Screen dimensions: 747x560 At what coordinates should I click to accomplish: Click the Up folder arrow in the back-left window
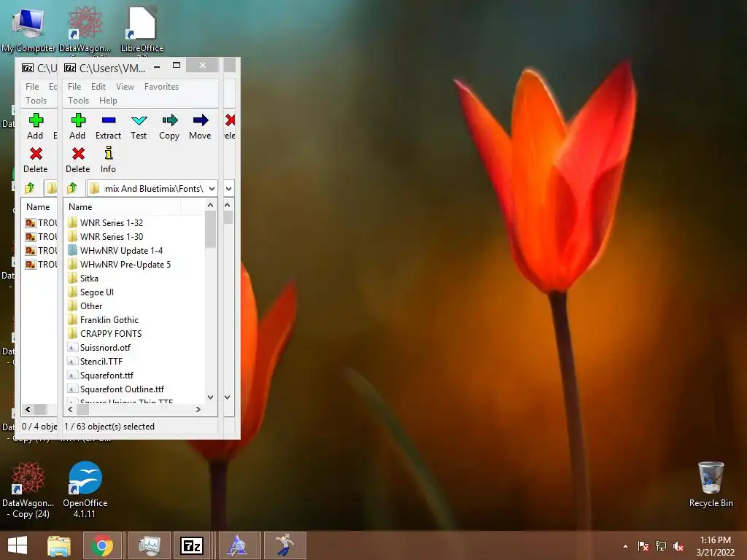tap(29, 188)
